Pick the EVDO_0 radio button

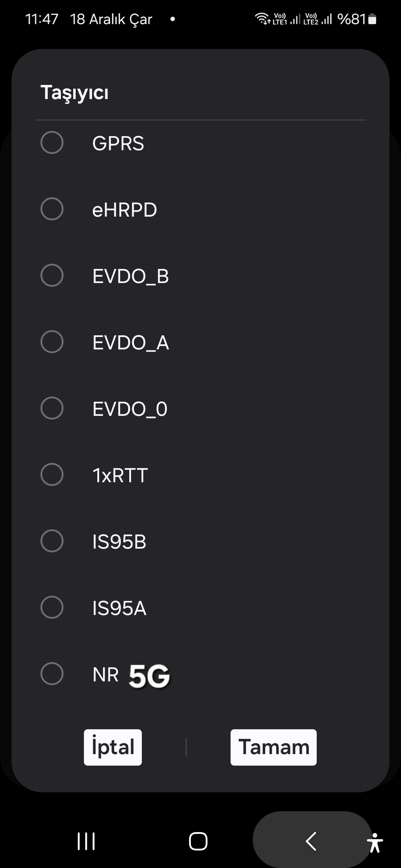point(52,408)
